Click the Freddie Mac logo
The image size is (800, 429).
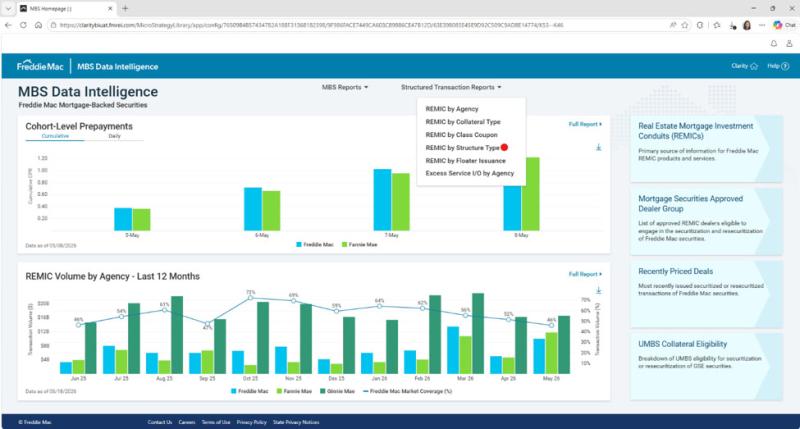tap(40, 66)
